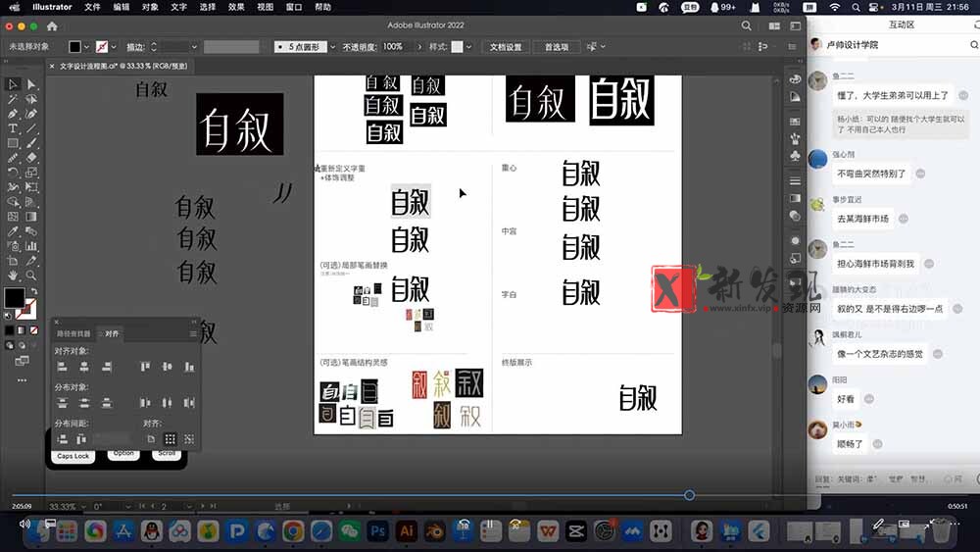The image size is (980, 552).
Task: Select the Rectangle tool
Action: (x=13, y=143)
